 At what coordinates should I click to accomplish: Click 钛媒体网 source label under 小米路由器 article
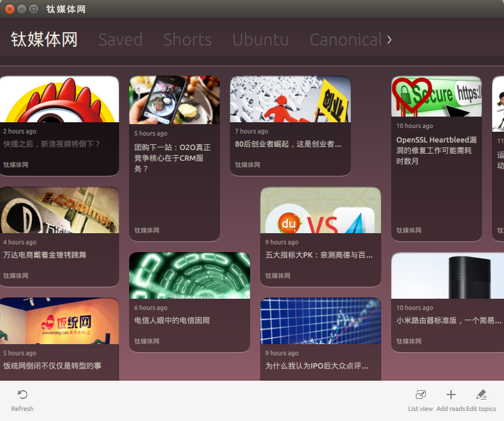tap(408, 341)
